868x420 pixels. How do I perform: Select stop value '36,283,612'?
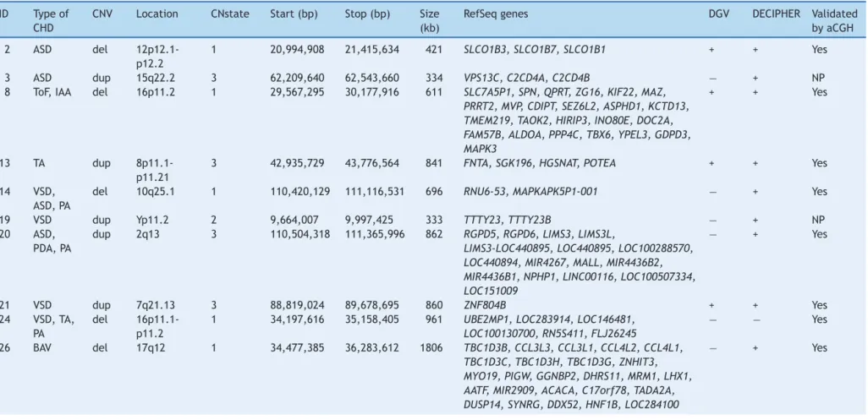tap(372, 347)
